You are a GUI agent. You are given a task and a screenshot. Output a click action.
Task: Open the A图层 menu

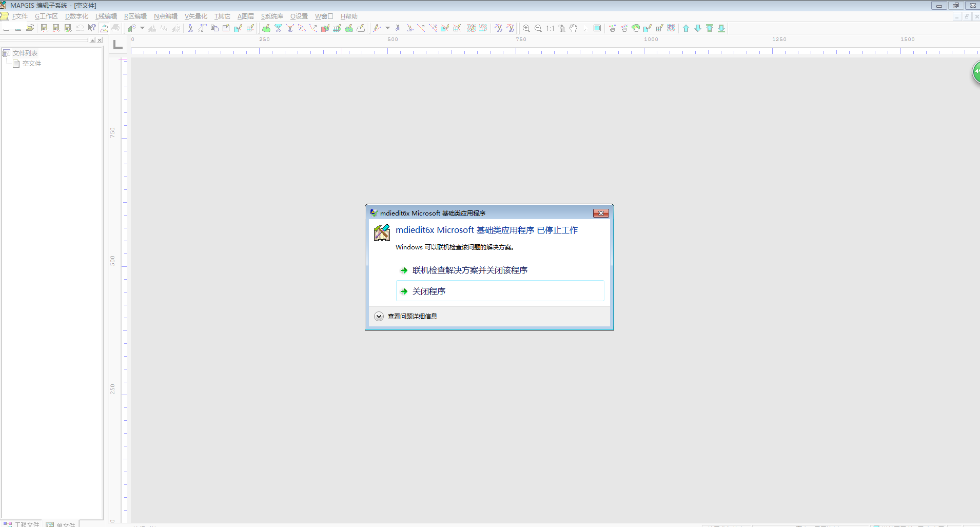pos(246,16)
